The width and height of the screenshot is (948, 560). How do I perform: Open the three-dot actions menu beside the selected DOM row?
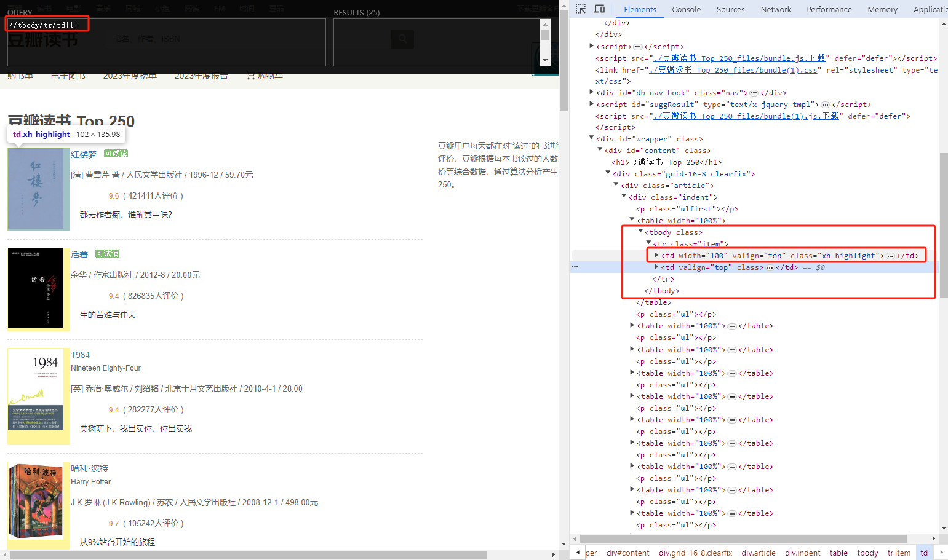pyautogui.click(x=575, y=267)
